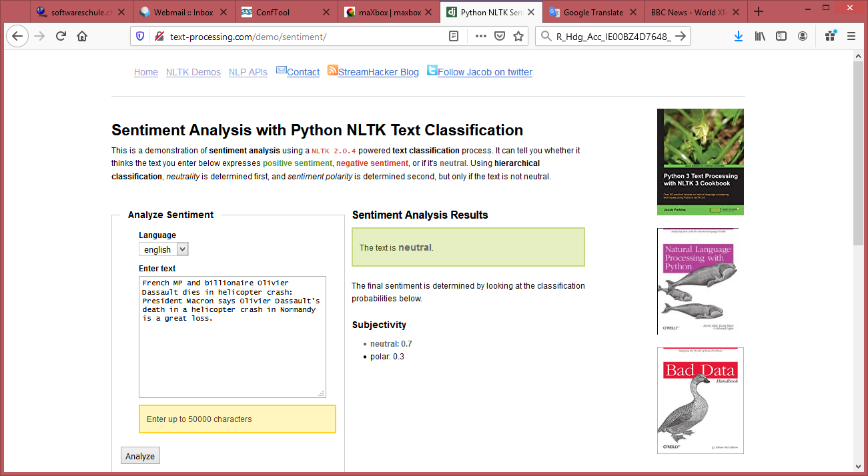Bookmark this page with the star icon
Screen dimensions: 868x476
tap(518, 37)
